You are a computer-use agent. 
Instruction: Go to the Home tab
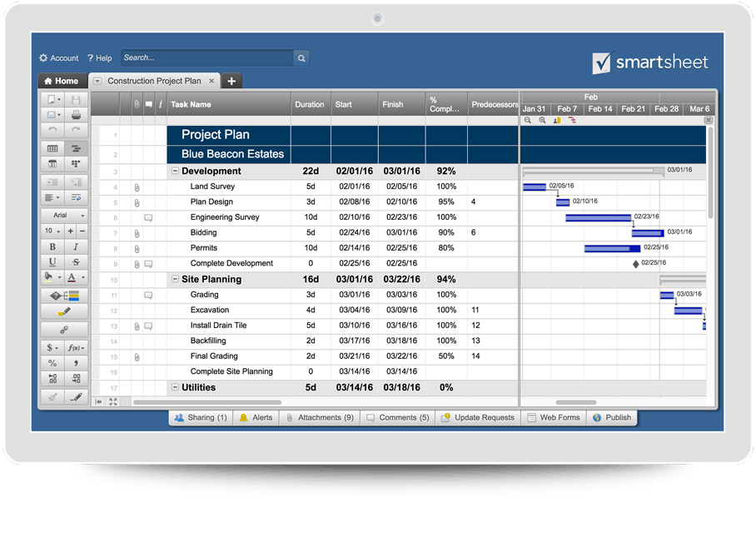coord(62,81)
